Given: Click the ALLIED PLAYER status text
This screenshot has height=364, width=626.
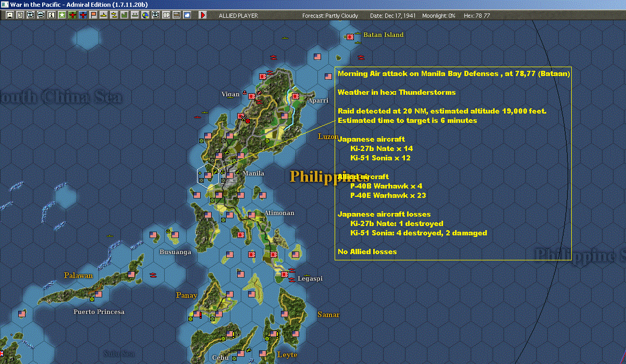Looking at the screenshot, I should 238,16.
